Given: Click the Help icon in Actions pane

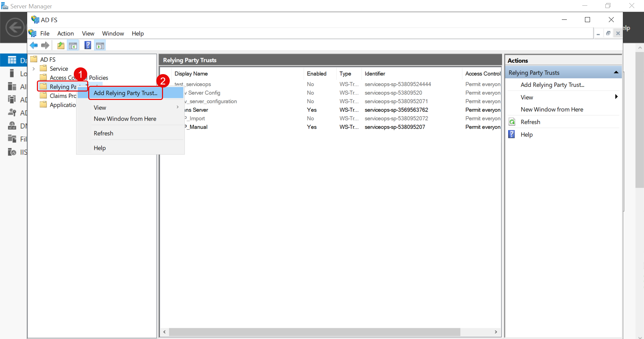Looking at the screenshot, I should 512,134.
